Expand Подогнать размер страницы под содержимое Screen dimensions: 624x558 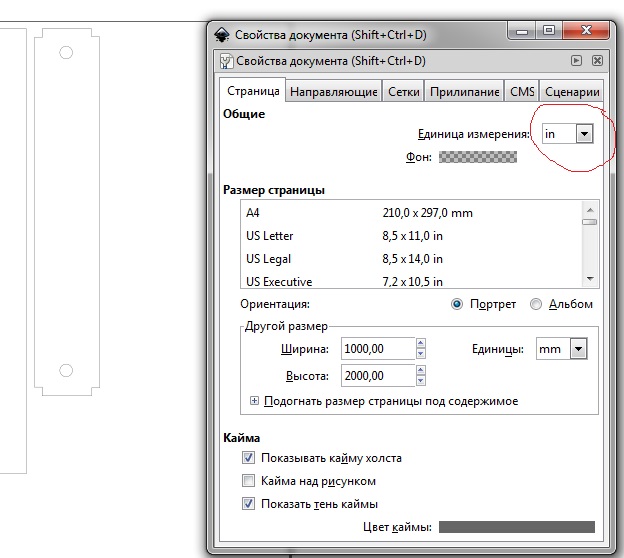coord(254,400)
